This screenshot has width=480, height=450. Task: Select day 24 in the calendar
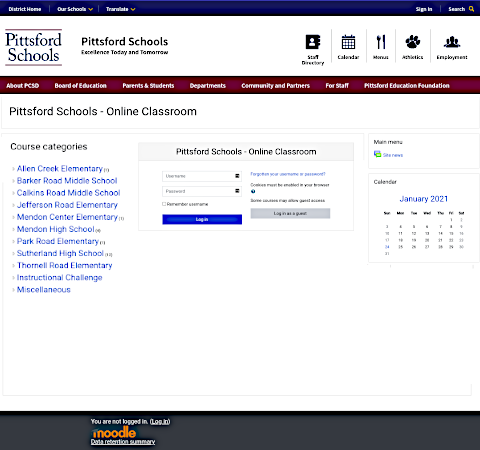387,247
